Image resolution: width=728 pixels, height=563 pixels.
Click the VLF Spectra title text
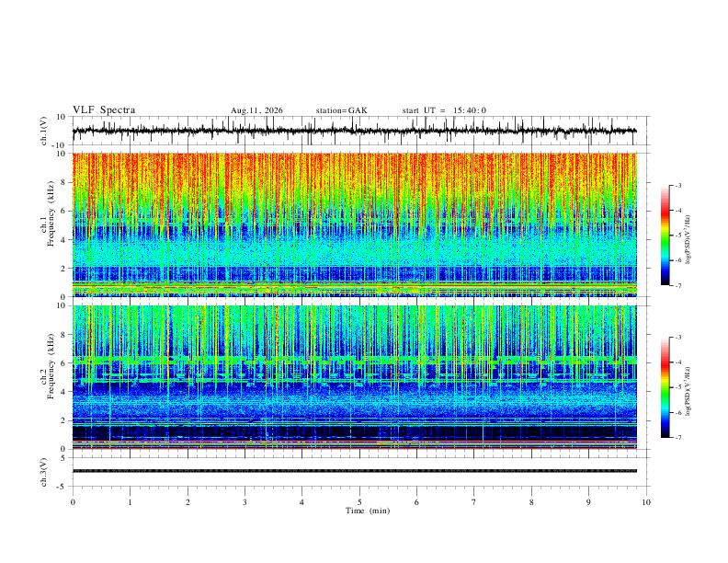[x=104, y=110]
